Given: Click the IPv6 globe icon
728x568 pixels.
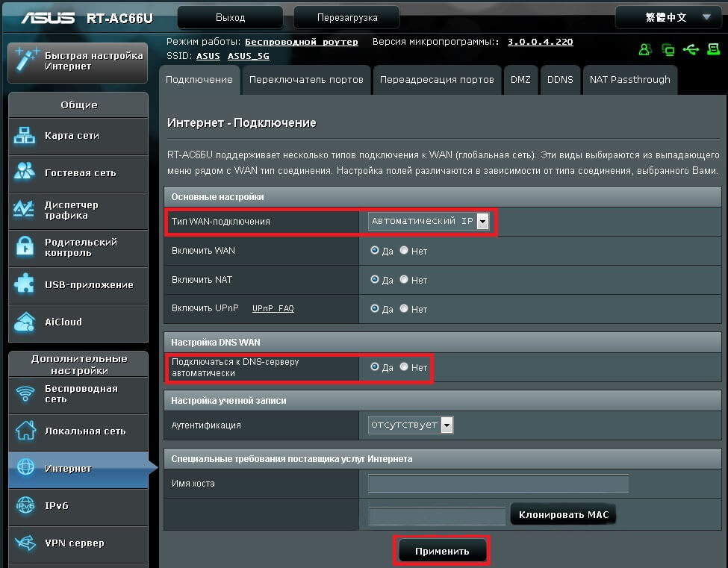Looking at the screenshot, I should pyautogui.click(x=25, y=505).
